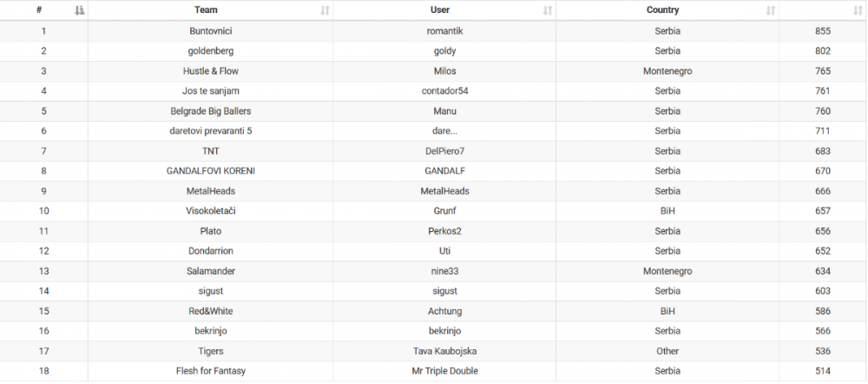The height and width of the screenshot is (384, 868).
Task: Click the Team column sort icon
Action: (x=325, y=10)
